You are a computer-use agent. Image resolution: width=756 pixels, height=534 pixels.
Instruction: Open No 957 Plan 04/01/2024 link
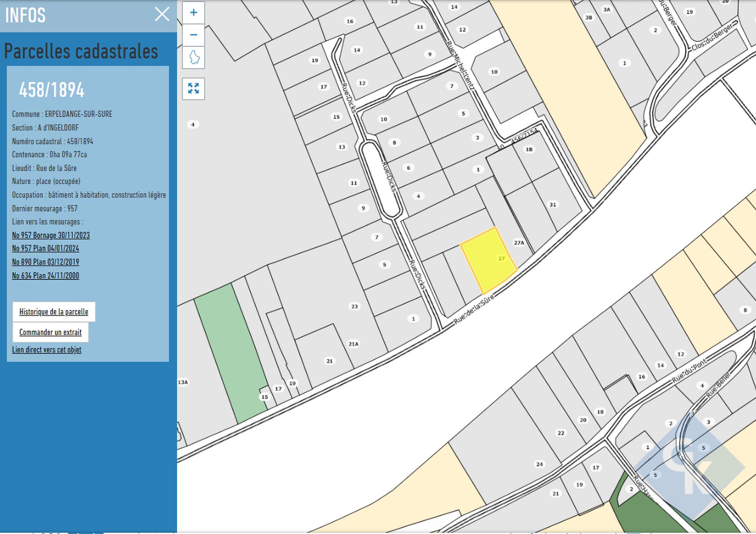point(45,249)
